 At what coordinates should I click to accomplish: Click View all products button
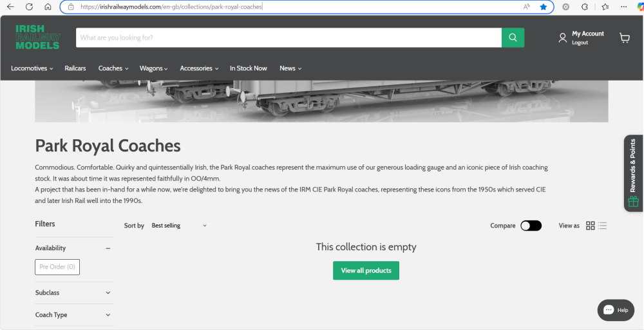(x=366, y=271)
